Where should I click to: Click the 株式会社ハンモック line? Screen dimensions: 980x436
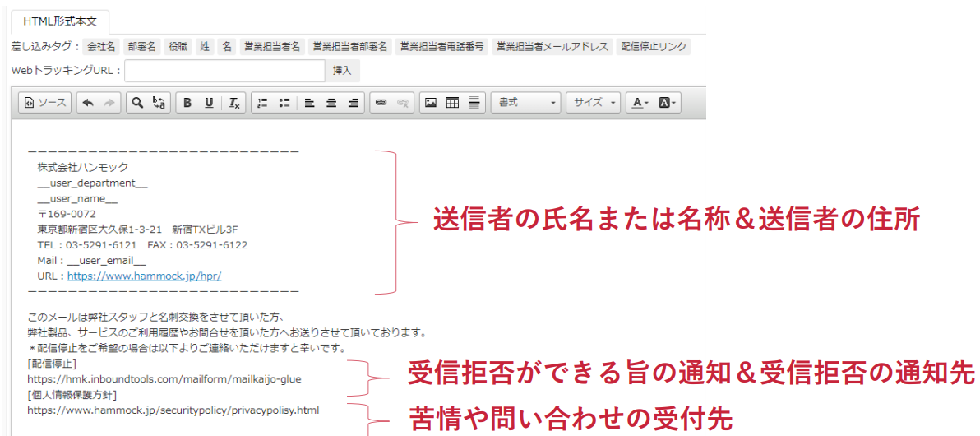(82, 168)
